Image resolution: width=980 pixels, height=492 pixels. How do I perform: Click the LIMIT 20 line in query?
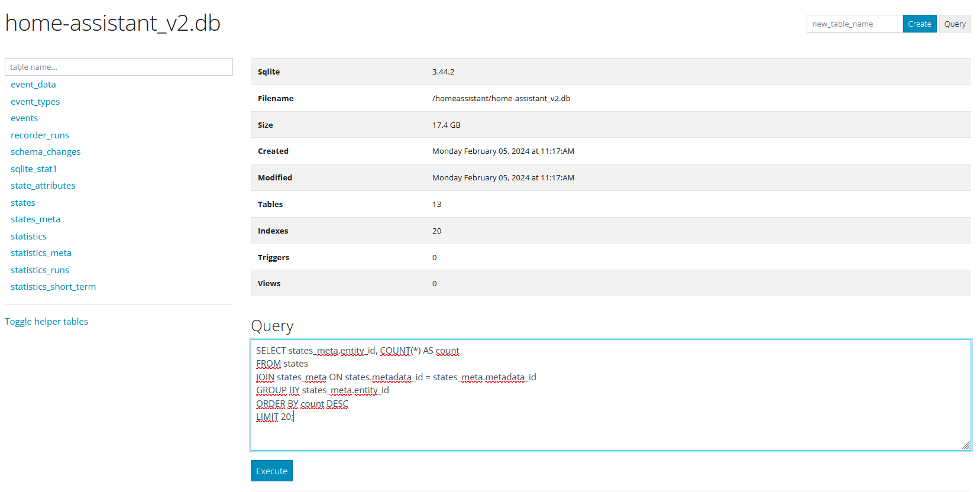(274, 417)
